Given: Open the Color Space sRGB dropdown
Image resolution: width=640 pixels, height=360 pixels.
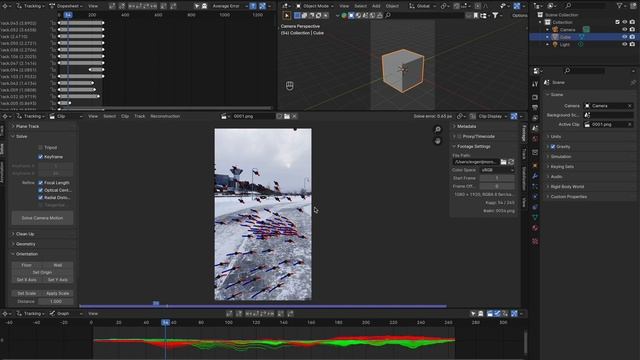Looking at the screenshot, I should pos(497,170).
